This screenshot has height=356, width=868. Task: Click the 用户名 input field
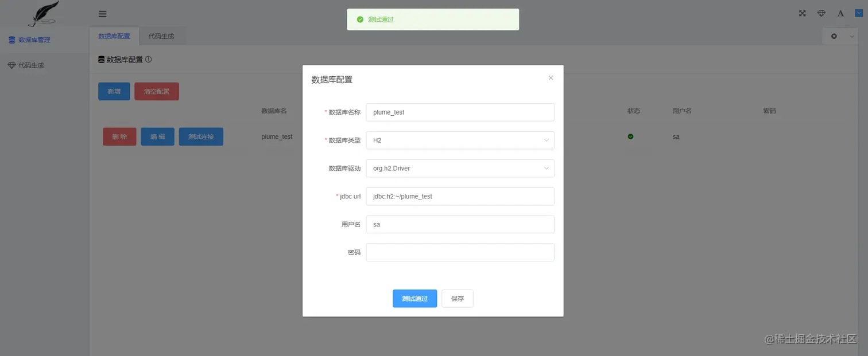(460, 225)
